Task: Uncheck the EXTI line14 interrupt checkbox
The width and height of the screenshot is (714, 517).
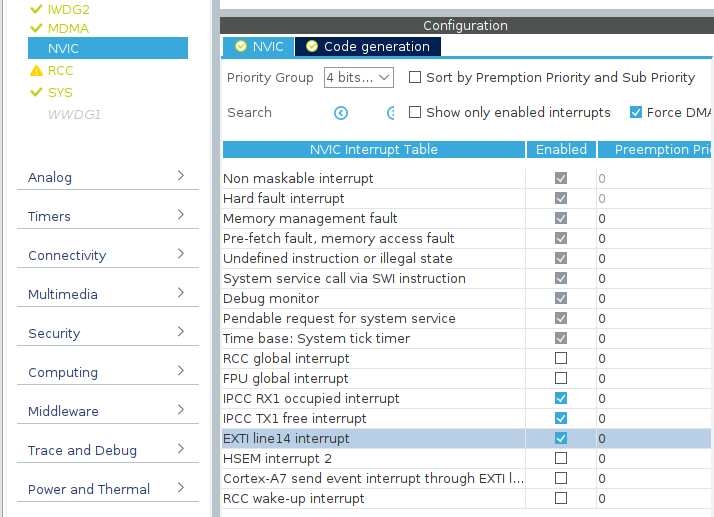Action: 561,438
